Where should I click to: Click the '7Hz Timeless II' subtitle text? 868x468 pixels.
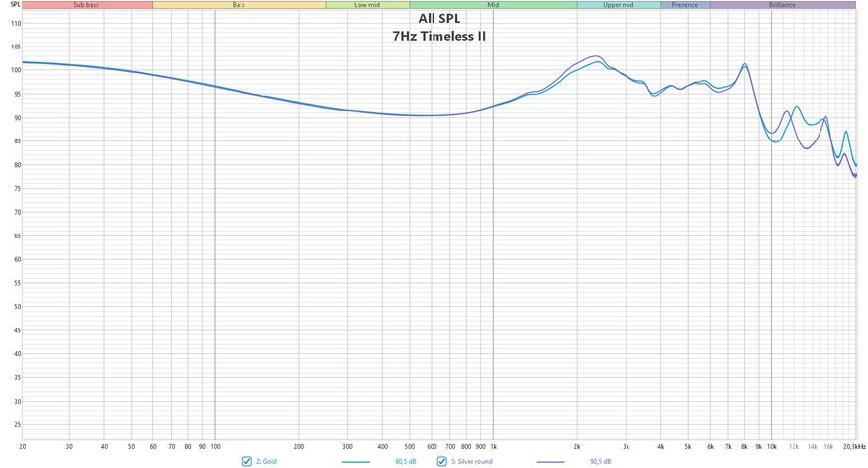(x=439, y=36)
